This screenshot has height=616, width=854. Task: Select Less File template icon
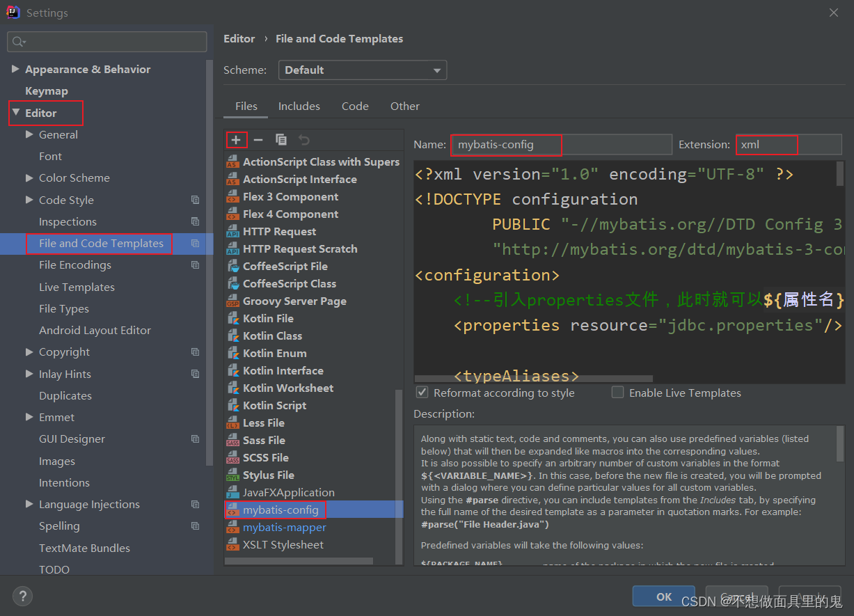pyautogui.click(x=232, y=423)
